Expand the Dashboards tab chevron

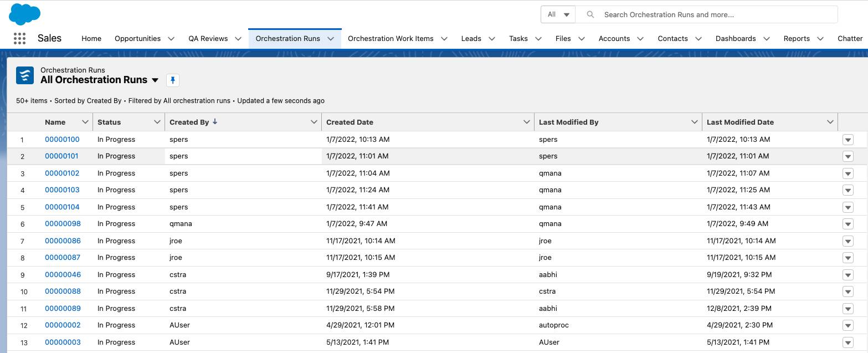coord(767,39)
